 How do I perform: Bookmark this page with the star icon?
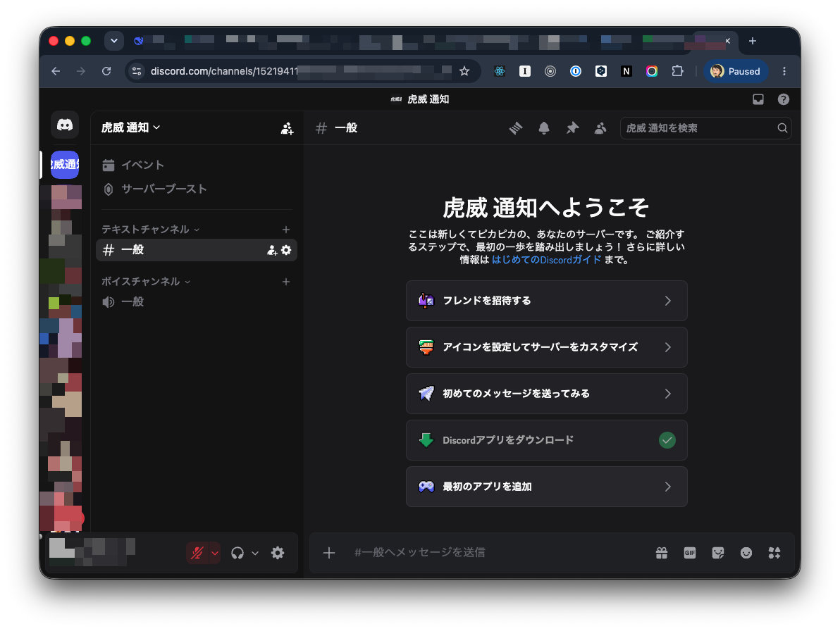pos(464,71)
